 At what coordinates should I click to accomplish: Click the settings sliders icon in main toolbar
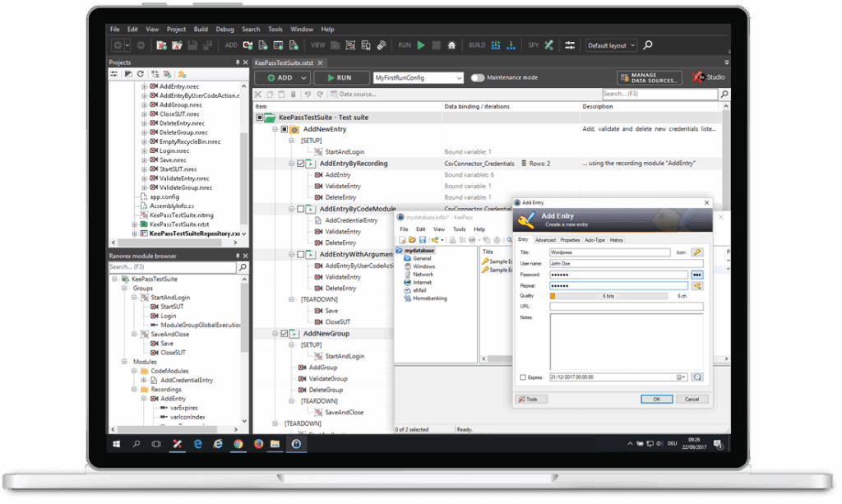tap(570, 45)
